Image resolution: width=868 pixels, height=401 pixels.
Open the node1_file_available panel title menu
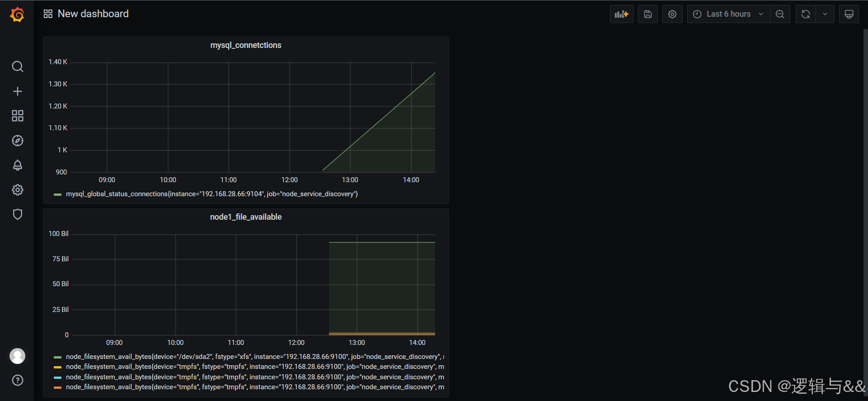tap(245, 217)
